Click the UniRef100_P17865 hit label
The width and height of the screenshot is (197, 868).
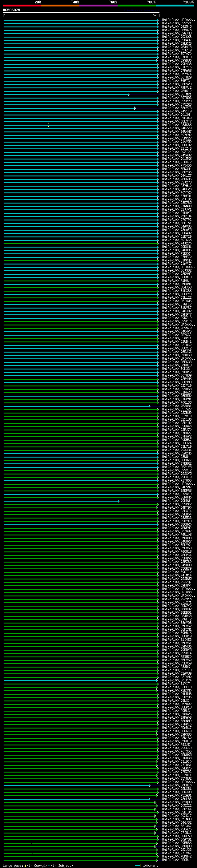pos(176,480)
